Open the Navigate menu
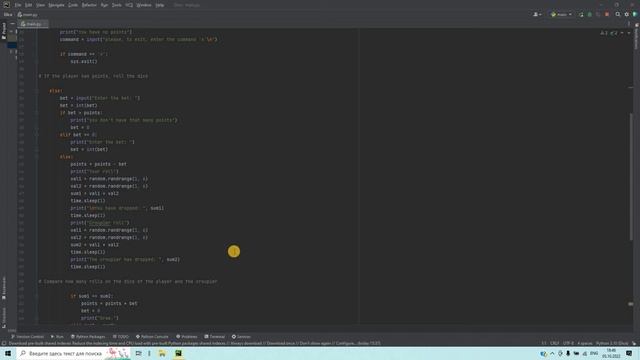 [56, 5]
